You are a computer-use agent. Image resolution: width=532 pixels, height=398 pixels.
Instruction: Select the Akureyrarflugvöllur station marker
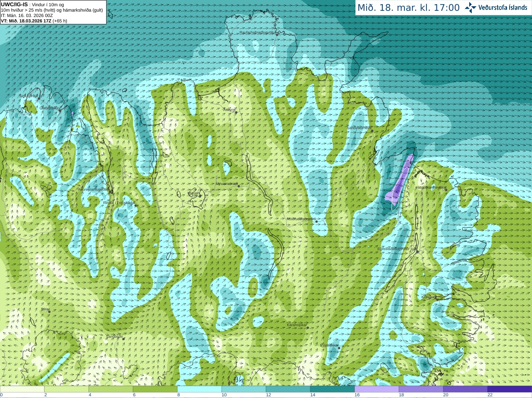pyautogui.click(x=111, y=192)
